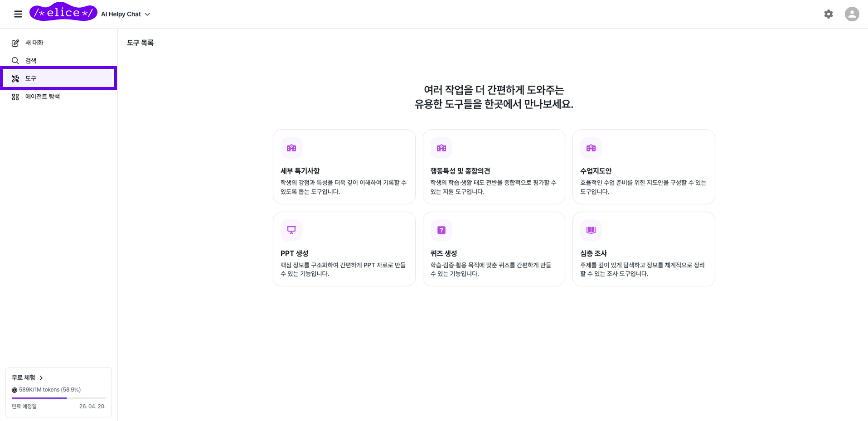
Task: Click the 세부 특기사항 tool card
Action: tap(344, 167)
